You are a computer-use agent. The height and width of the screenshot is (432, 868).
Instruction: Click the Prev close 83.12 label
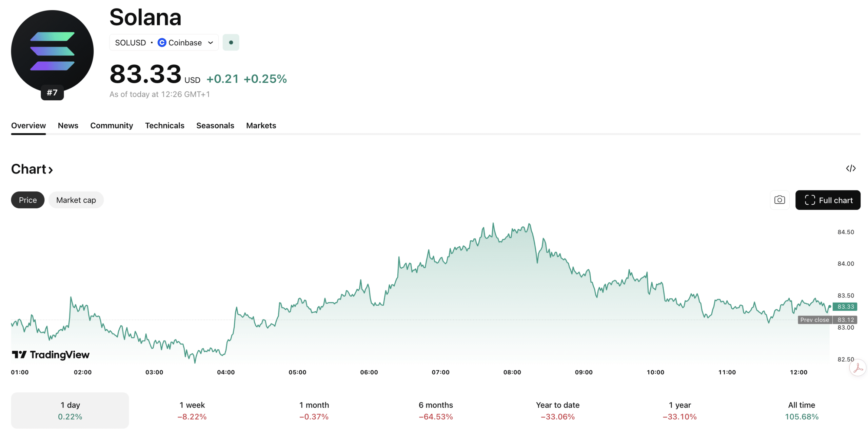827,320
